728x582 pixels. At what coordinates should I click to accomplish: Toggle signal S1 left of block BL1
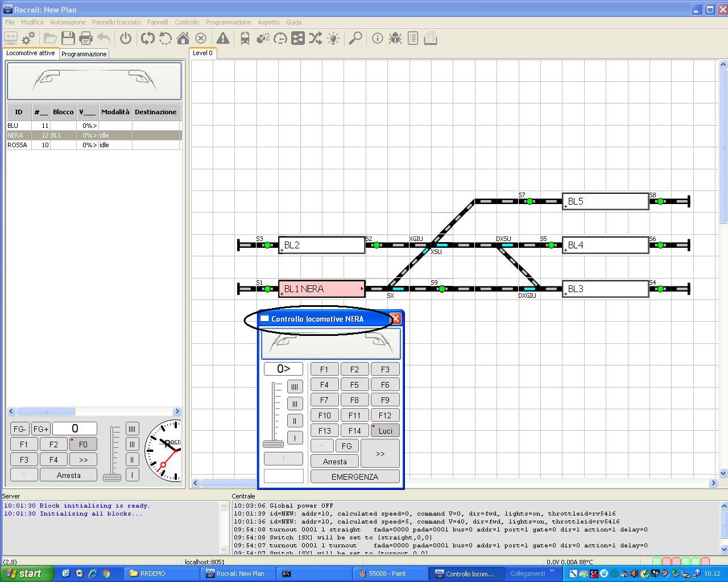[x=267, y=289]
